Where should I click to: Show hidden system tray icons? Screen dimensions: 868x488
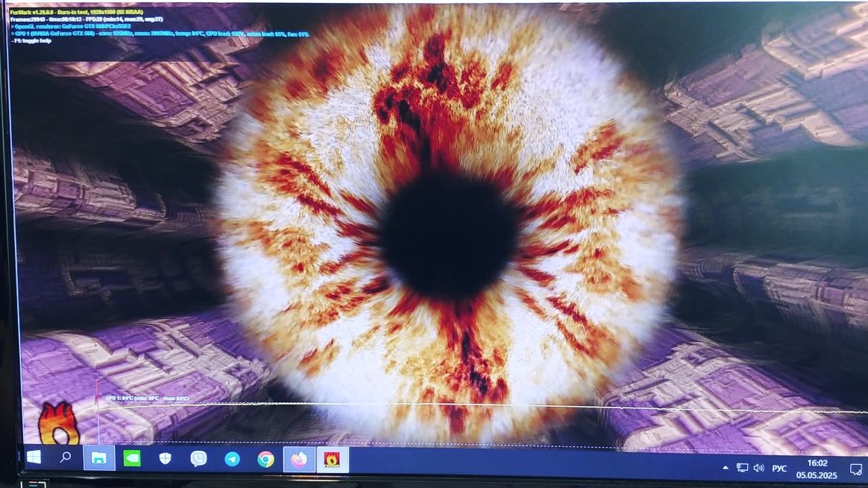pos(725,468)
